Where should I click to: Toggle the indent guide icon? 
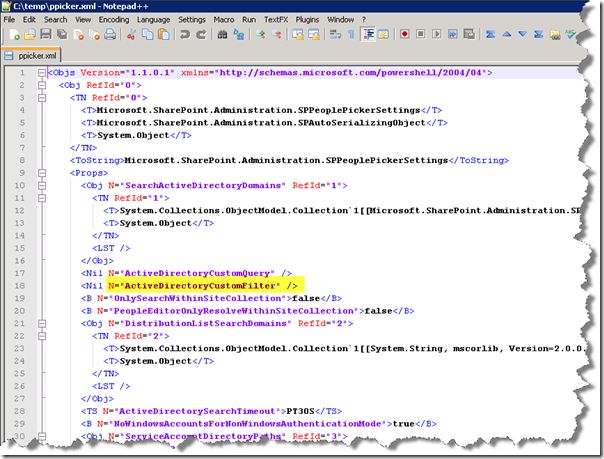[368, 34]
